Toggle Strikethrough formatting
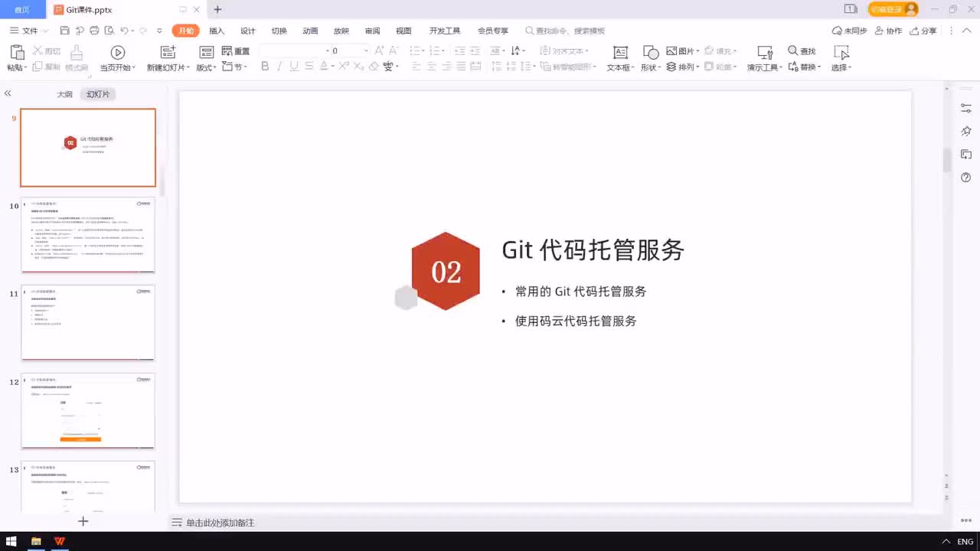This screenshot has width=980, height=551. (x=309, y=67)
